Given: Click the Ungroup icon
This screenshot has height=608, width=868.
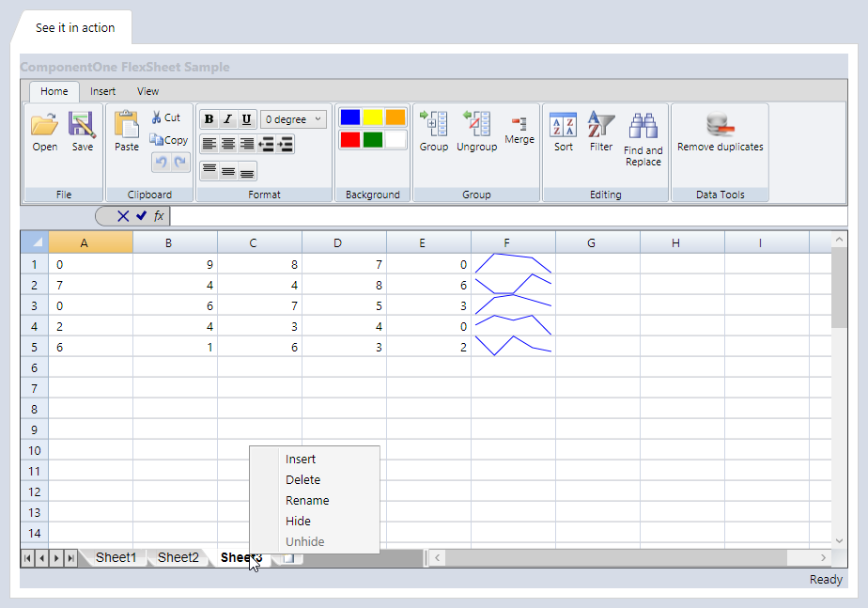Looking at the screenshot, I should [476, 123].
